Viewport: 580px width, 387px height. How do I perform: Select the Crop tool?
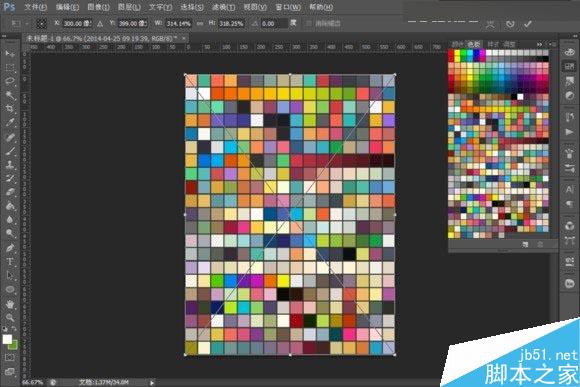(10, 108)
